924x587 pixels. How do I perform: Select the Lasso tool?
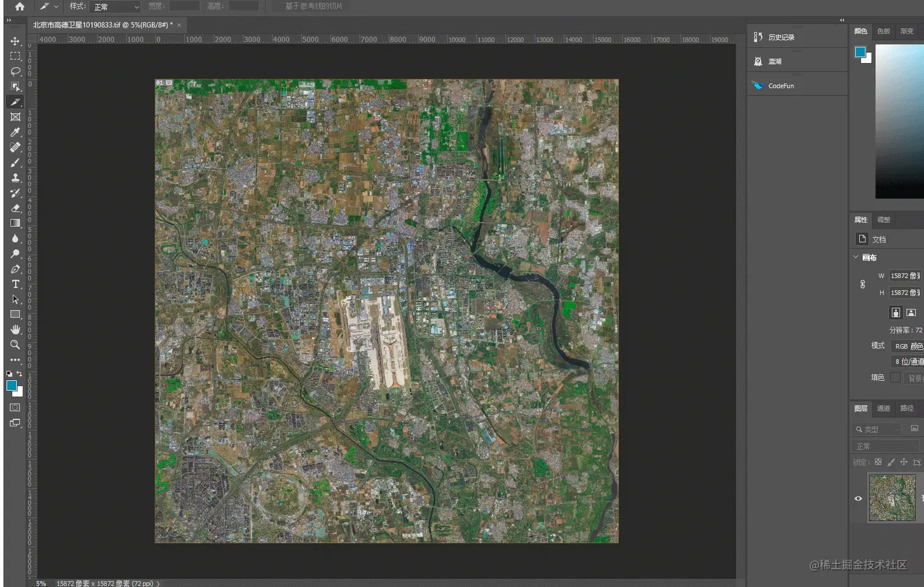click(15, 72)
